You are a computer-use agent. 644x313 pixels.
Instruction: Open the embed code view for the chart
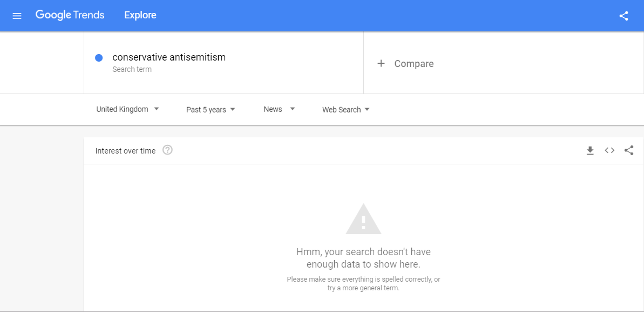[609, 150]
